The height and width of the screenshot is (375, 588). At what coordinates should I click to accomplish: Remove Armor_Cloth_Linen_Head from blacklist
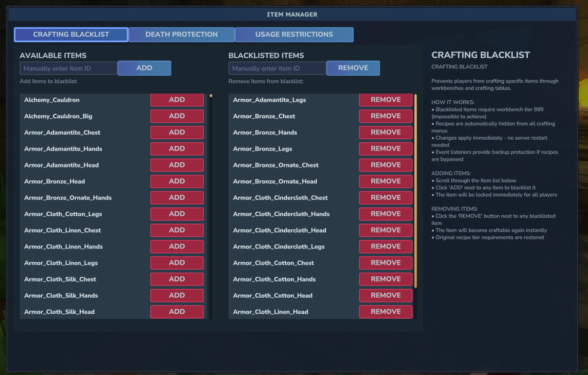tap(385, 312)
